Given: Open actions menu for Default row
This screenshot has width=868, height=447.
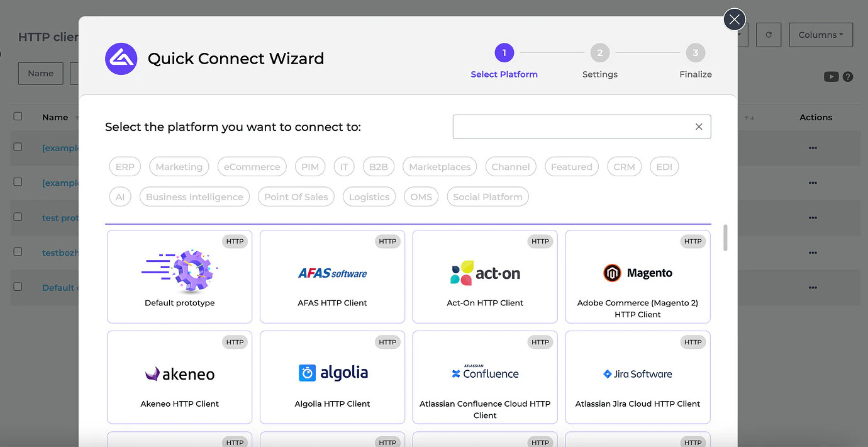Looking at the screenshot, I should 813,288.
